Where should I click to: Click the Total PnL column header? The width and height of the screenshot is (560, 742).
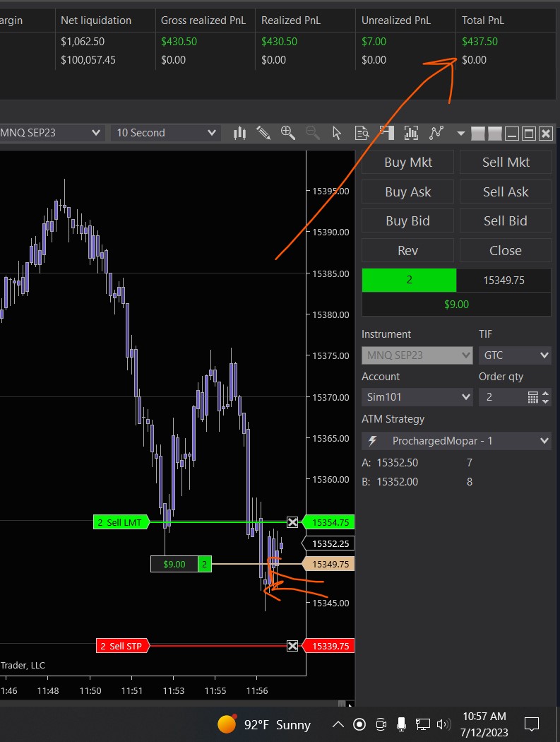point(483,20)
